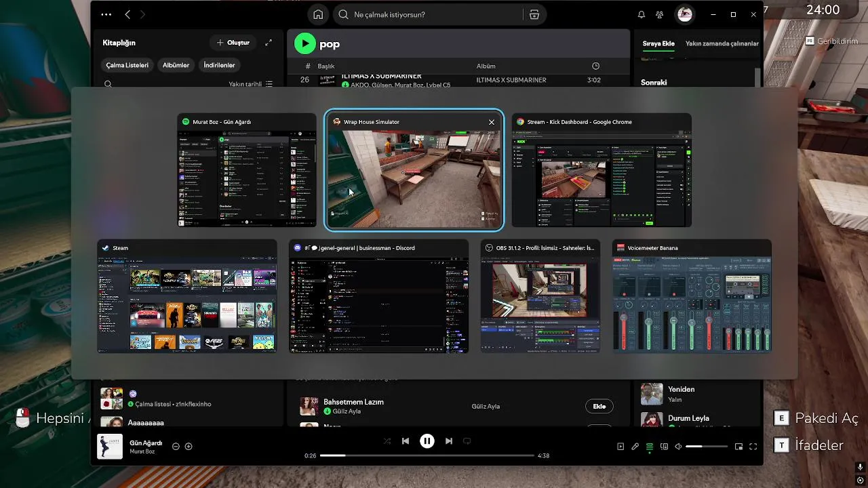868x488 pixels.
Task: Adjust the Spotify volume slider
Action: pos(707,447)
